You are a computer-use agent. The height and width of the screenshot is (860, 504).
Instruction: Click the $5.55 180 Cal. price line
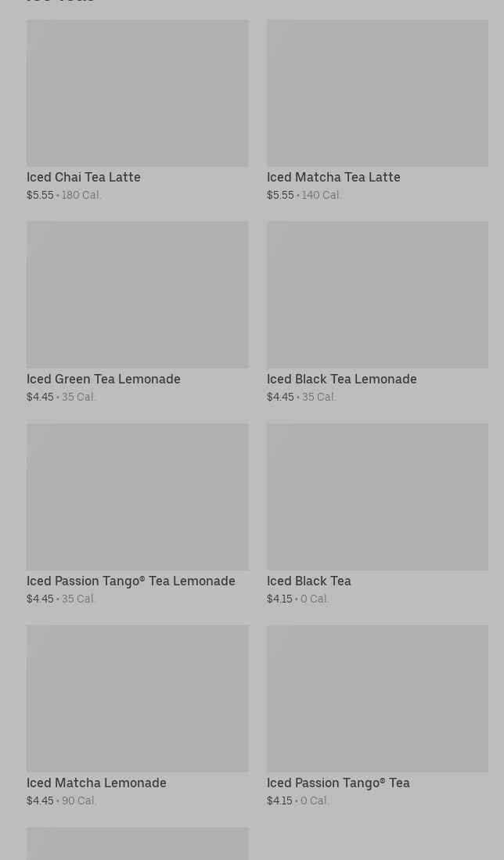click(x=64, y=195)
